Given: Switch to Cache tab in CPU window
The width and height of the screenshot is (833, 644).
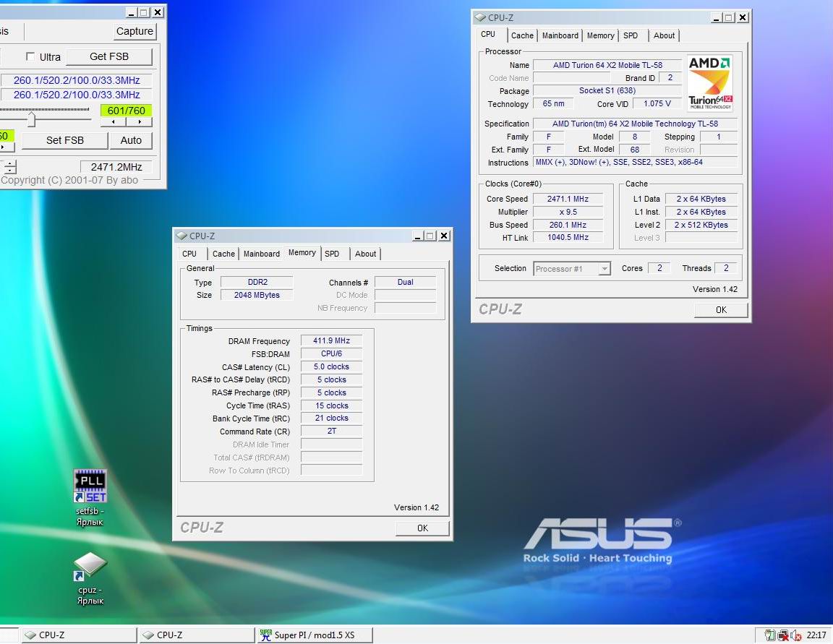Looking at the screenshot, I should coord(521,35).
